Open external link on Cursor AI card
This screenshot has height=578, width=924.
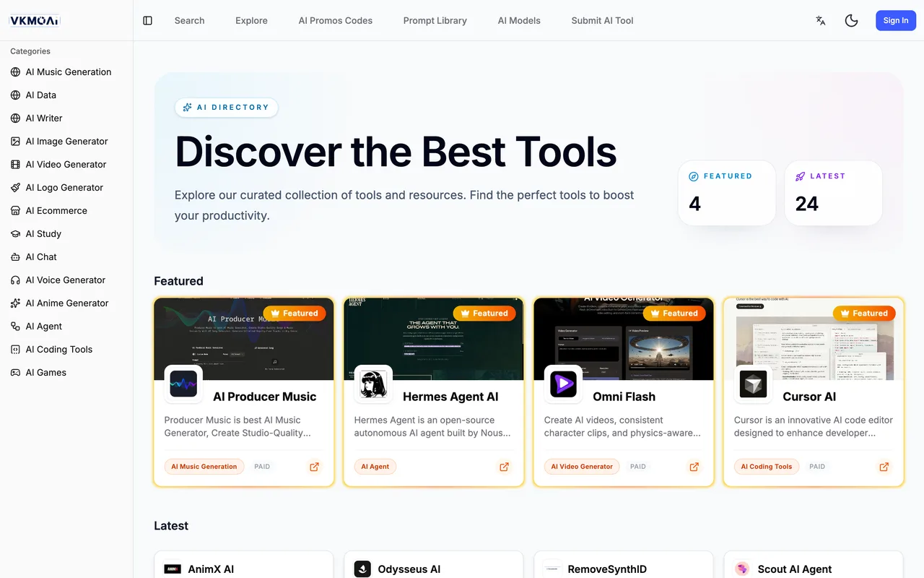pos(884,467)
